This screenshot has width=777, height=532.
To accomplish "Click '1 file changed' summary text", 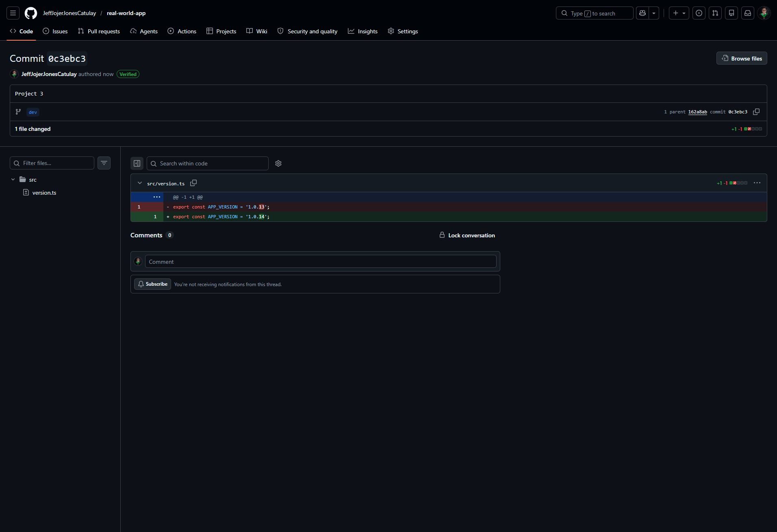I will click(33, 129).
